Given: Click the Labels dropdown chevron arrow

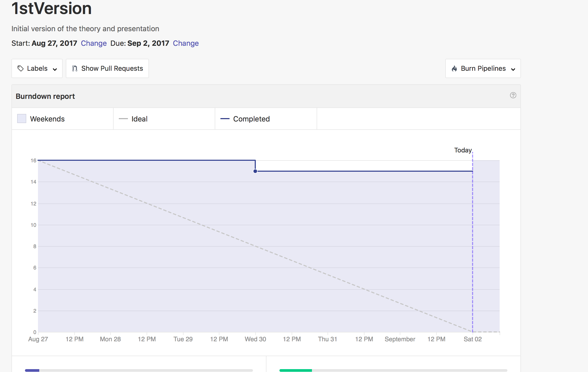Looking at the screenshot, I should (x=55, y=69).
